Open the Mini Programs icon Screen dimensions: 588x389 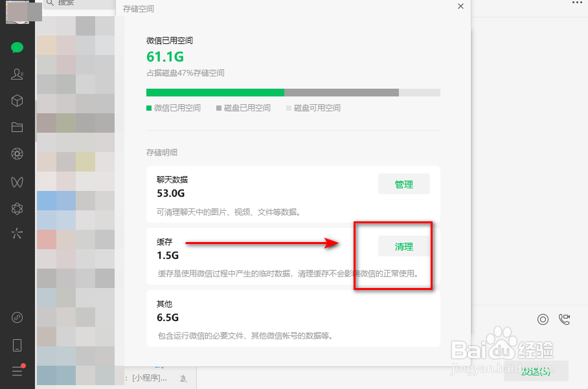(17, 318)
